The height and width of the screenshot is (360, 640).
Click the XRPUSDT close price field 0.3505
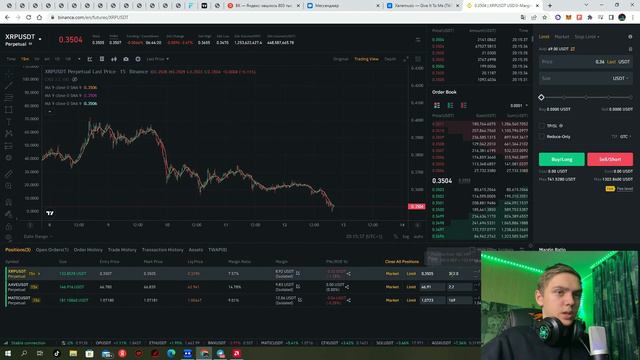(432, 273)
